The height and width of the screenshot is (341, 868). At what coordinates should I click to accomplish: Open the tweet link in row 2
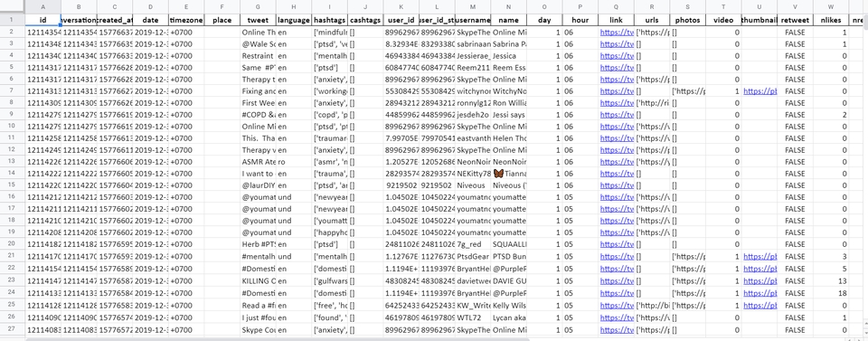(617, 33)
